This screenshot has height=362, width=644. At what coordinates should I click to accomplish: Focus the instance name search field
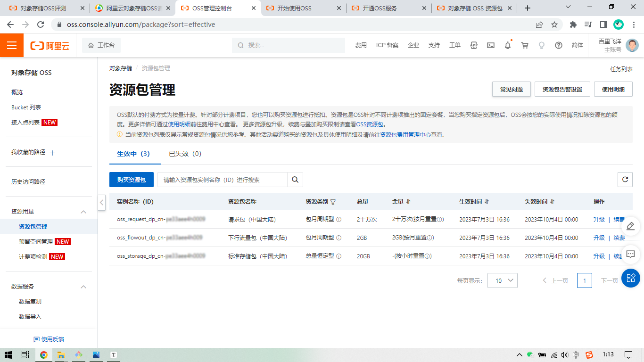223,180
